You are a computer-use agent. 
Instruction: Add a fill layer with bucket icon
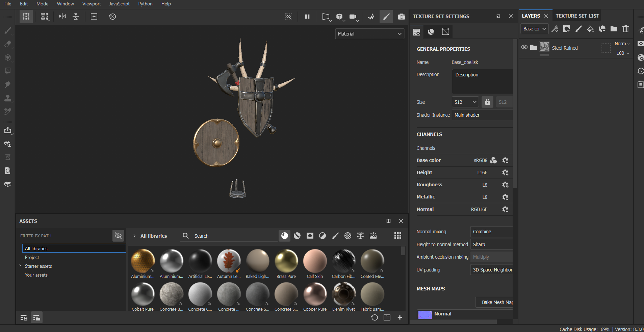590,29
